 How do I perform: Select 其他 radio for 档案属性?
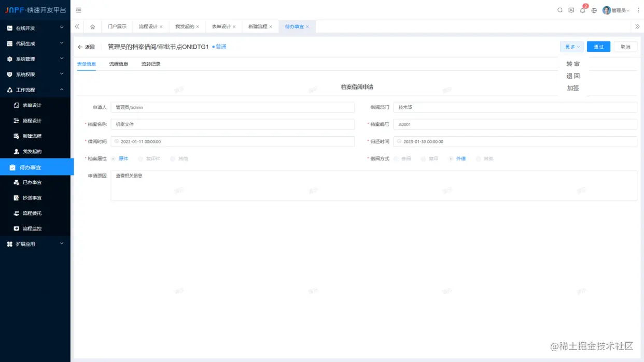point(173,158)
